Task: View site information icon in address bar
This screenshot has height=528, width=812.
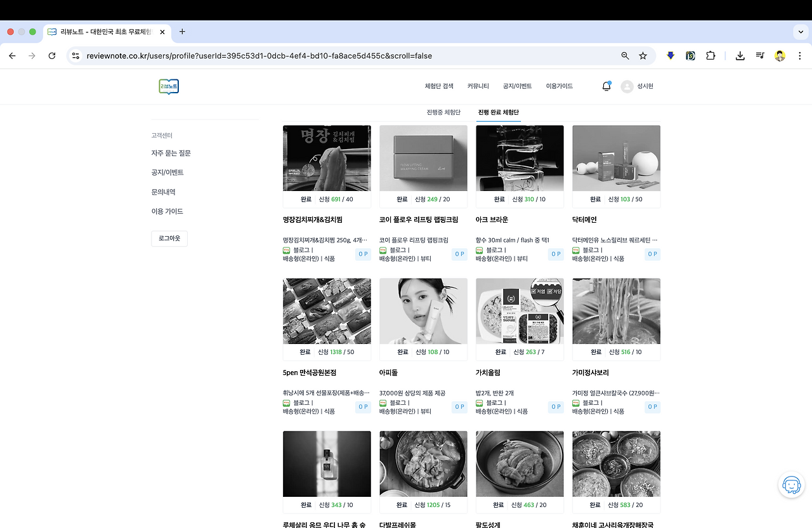Action: pos(76,56)
